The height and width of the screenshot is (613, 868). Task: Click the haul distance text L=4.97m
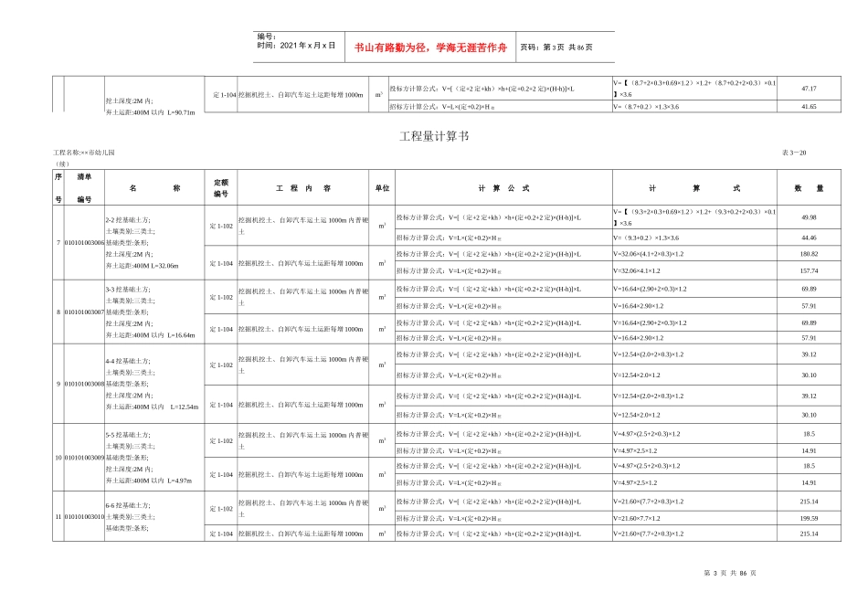[179, 481]
